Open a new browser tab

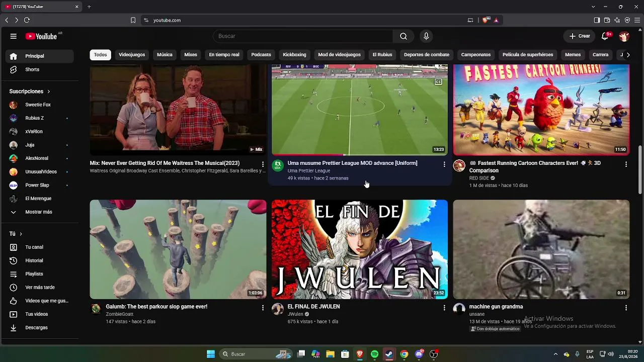pos(89,7)
